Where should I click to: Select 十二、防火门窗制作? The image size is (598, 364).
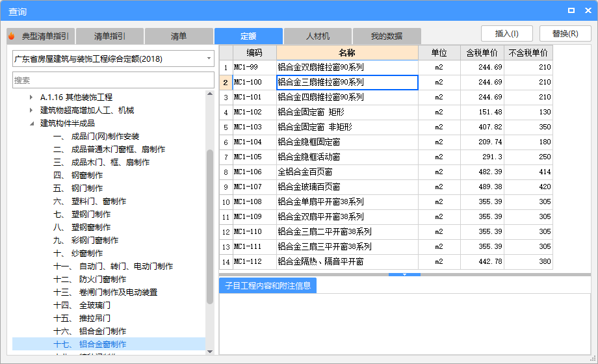[x=90, y=279]
